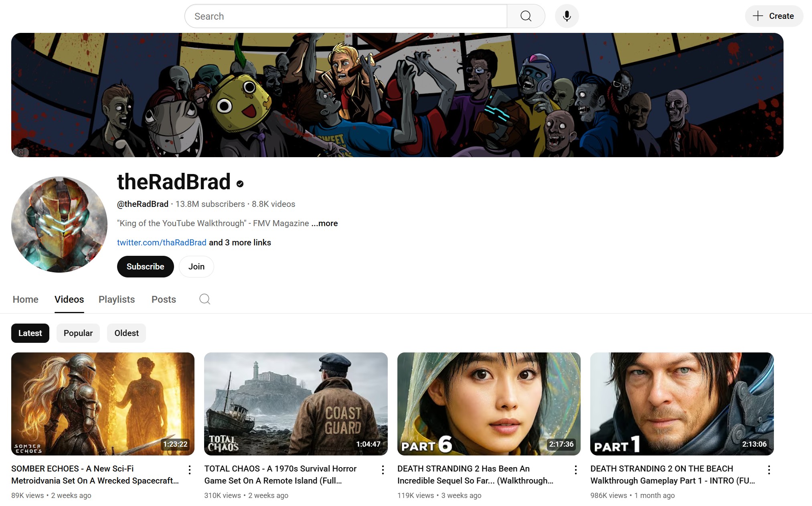
Task: Click the search magnifier button
Action: (x=526, y=16)
